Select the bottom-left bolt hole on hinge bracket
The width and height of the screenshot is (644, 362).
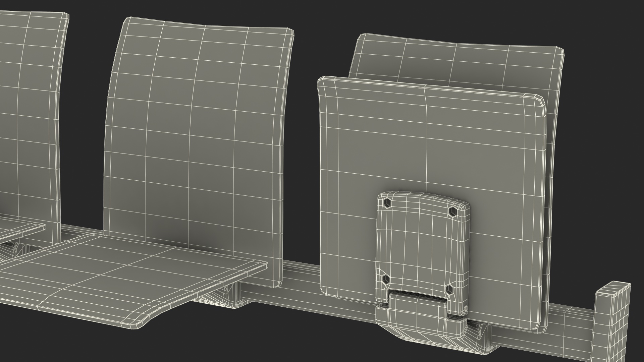pyautogui.click(x=385, y=279)
